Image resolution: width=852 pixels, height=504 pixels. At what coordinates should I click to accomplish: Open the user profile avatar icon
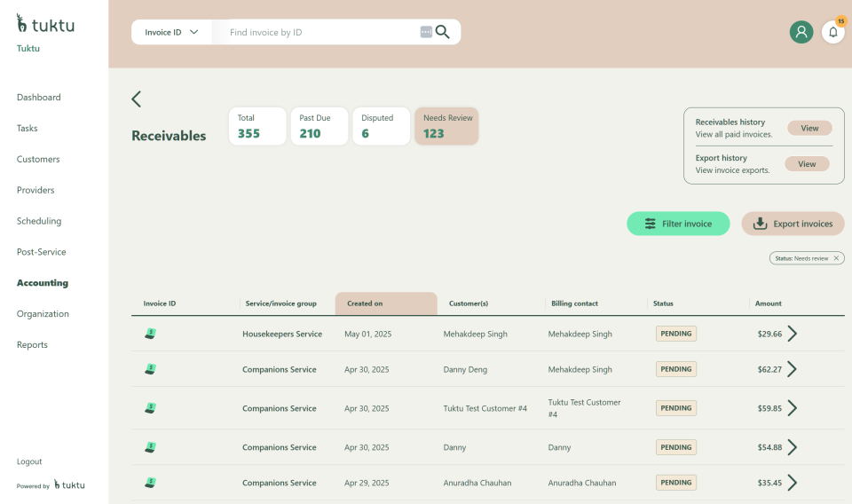(x=801, y=32)
